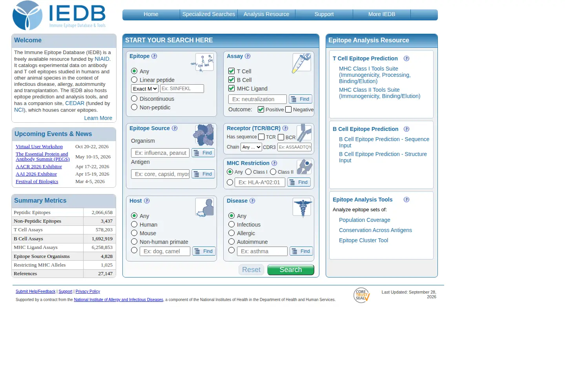Open help for T Cell Epitope Prediction

[406, 58]
